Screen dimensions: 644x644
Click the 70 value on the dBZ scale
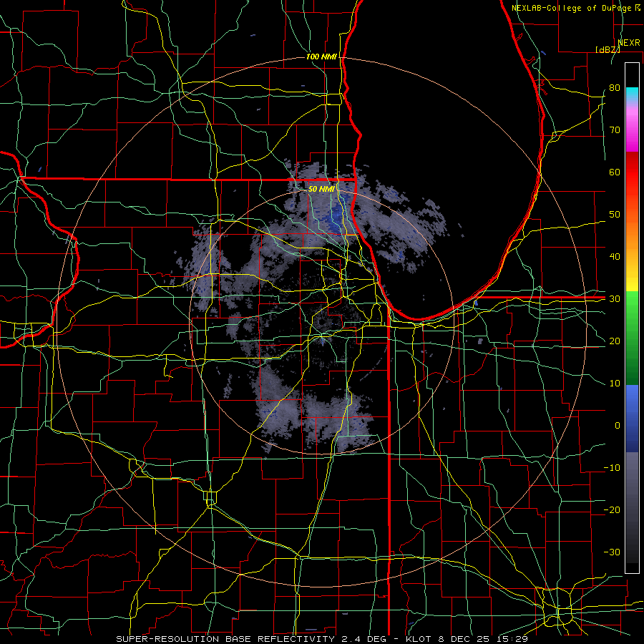615,130
